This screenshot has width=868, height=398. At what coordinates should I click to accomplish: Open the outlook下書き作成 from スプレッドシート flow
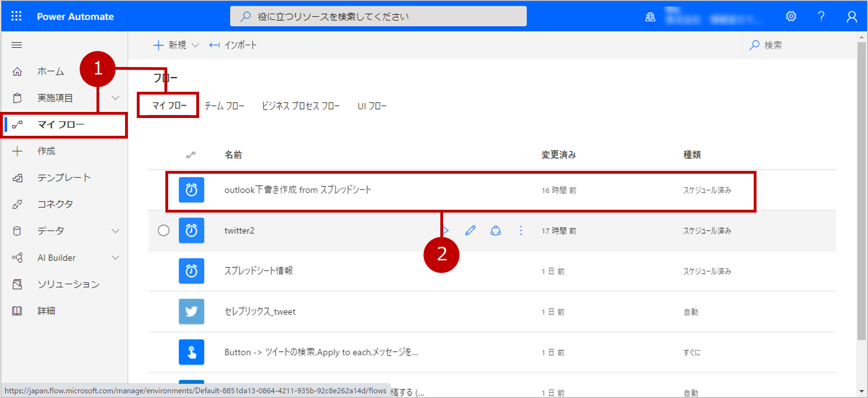[298, 190]
